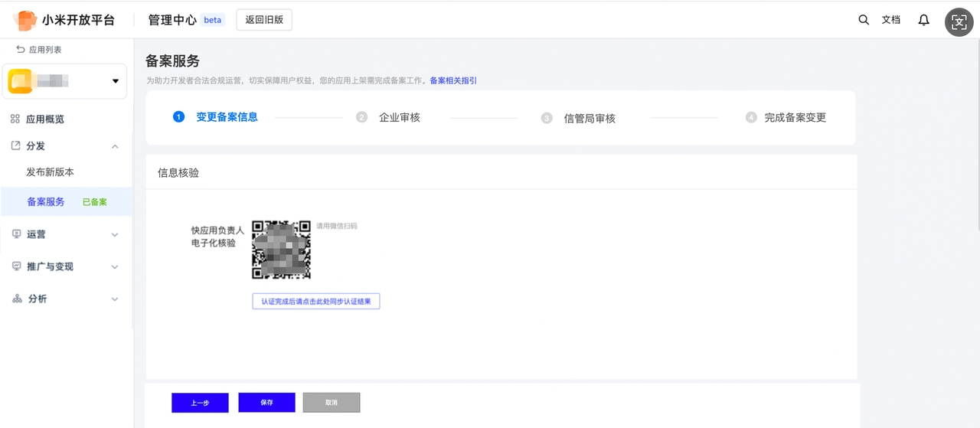Open notifications via the bell icon
Image resolution: width=980 pixels, height=428 pixels.
coord(924,20)
